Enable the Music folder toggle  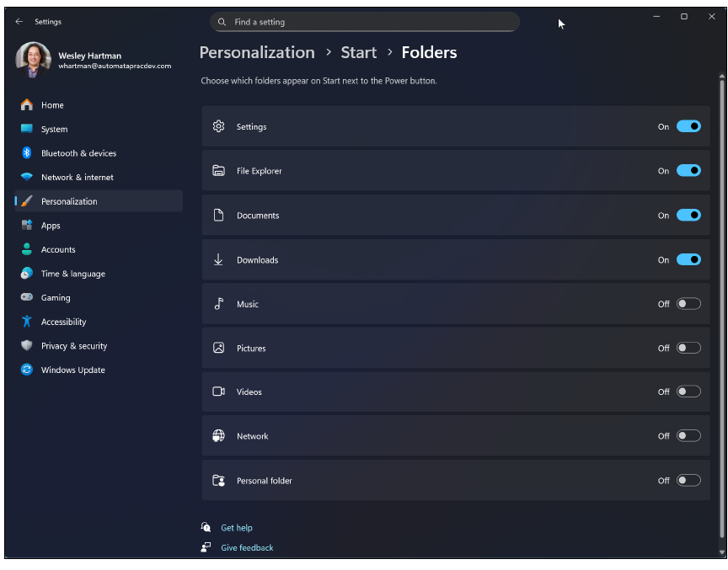click(x=688, y=304)
